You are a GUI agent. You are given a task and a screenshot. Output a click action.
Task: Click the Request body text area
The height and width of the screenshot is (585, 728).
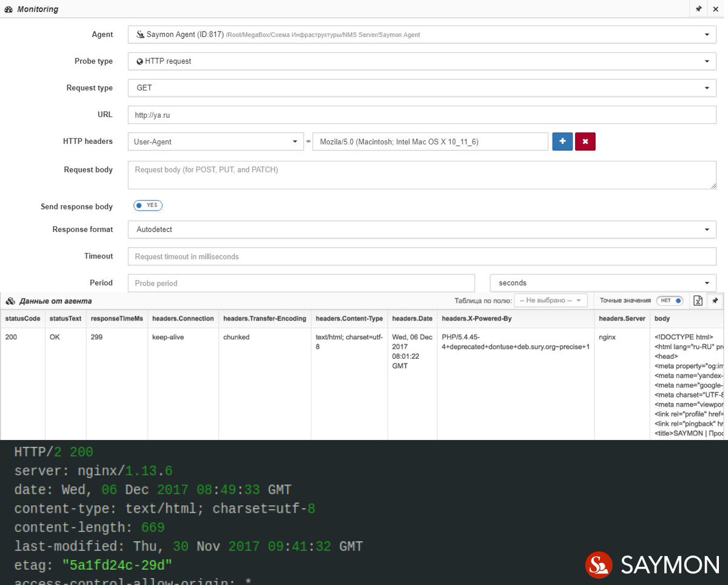[422, 175]
